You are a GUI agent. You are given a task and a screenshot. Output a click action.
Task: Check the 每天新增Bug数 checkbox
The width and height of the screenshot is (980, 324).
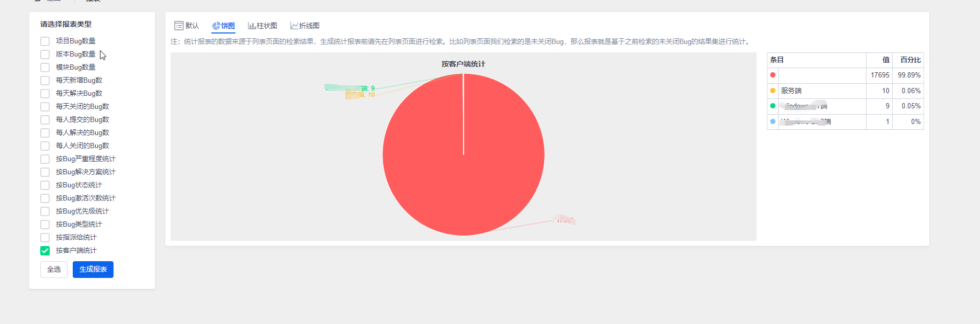click(x=45, y=81)
